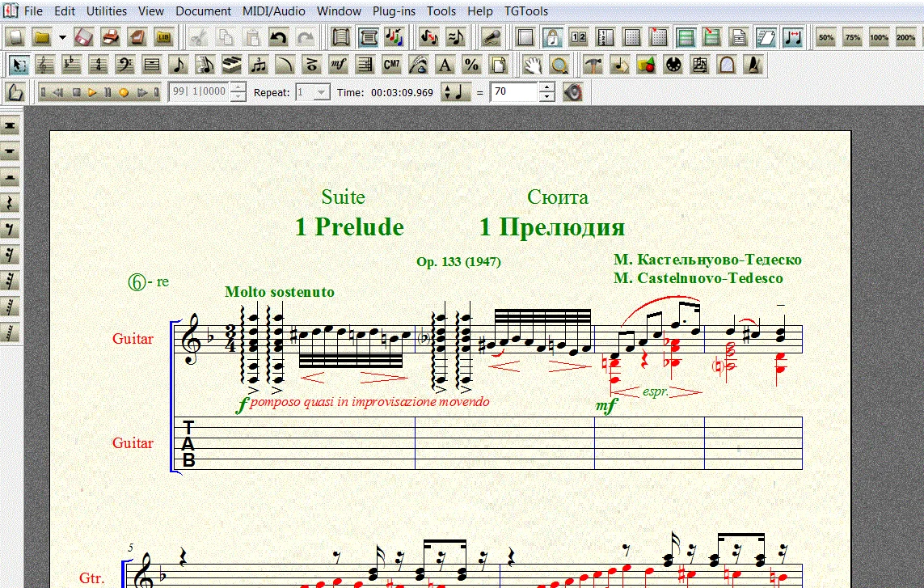Screen dimensions: 924x588
Task: Click the speaker icon beside the tempo field
Action: [572, 92]
